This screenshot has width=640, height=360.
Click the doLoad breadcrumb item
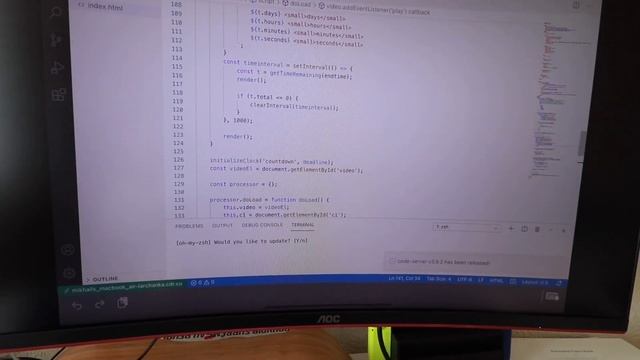point(297,4)
